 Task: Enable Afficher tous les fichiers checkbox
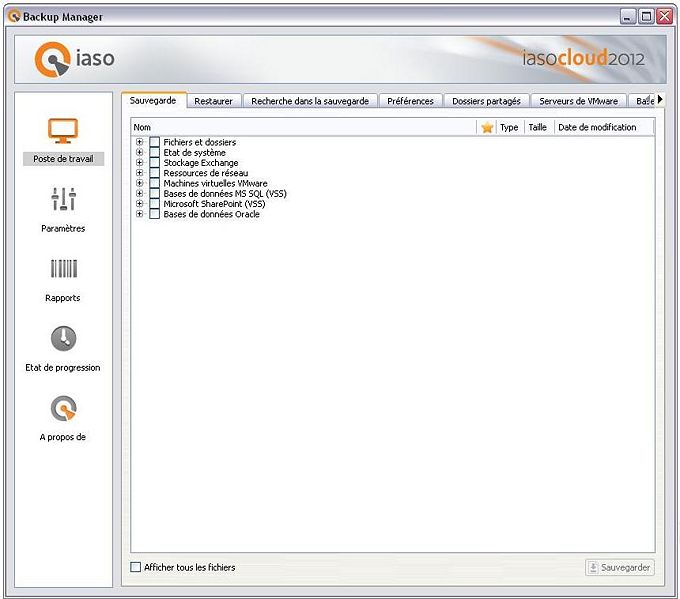click(136, 567)
